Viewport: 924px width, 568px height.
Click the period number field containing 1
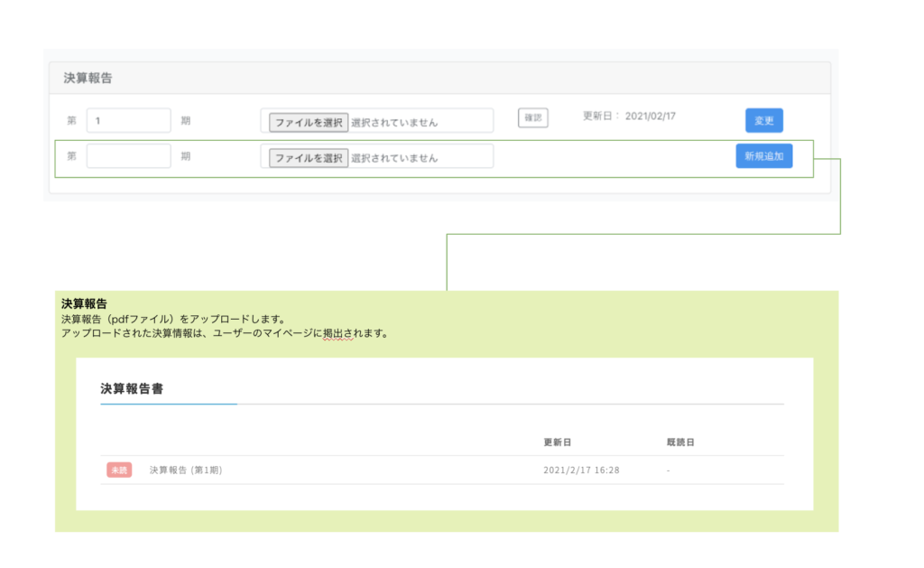pos(128,120)
